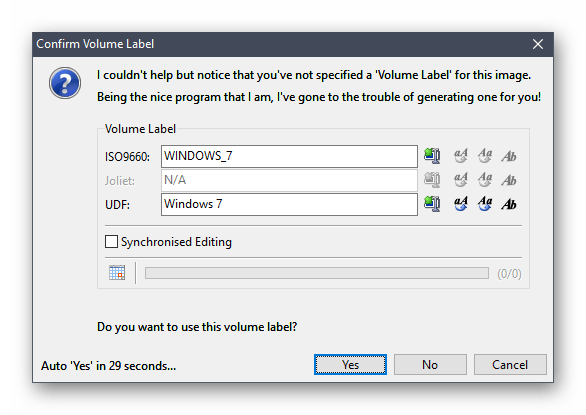The width and height of the screenshot is (586, 415).
Task: Click the ISO9660 uppercase conversion icon
Action: click(460, 156)
